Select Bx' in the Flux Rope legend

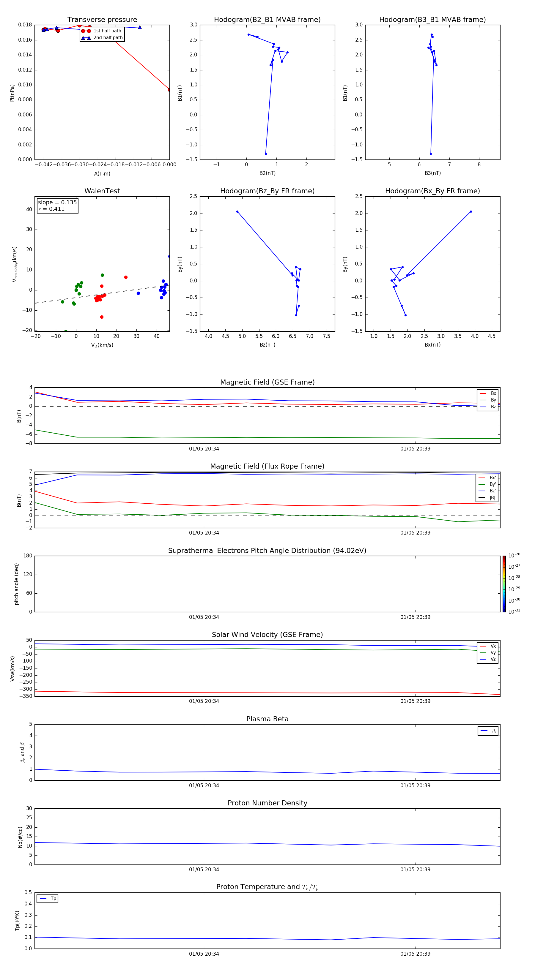pos(487,478)
